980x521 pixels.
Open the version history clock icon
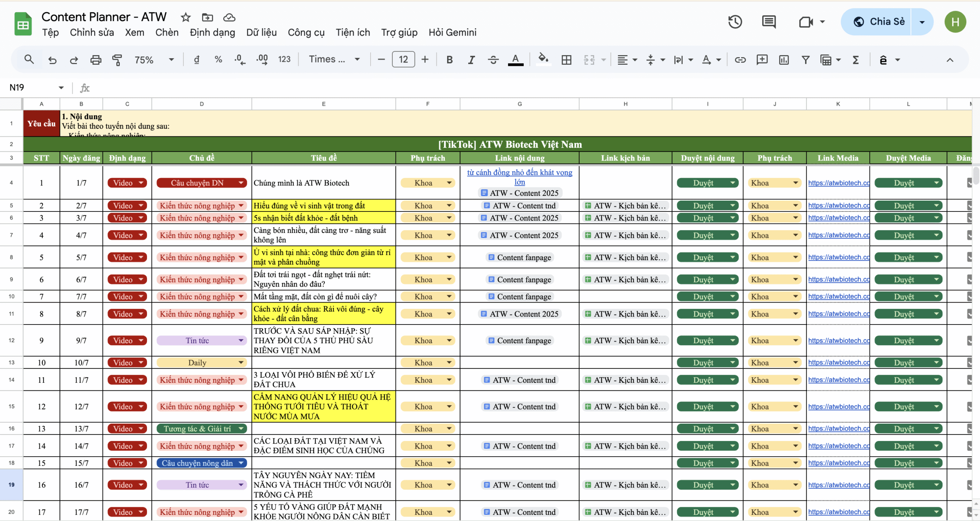735,22
